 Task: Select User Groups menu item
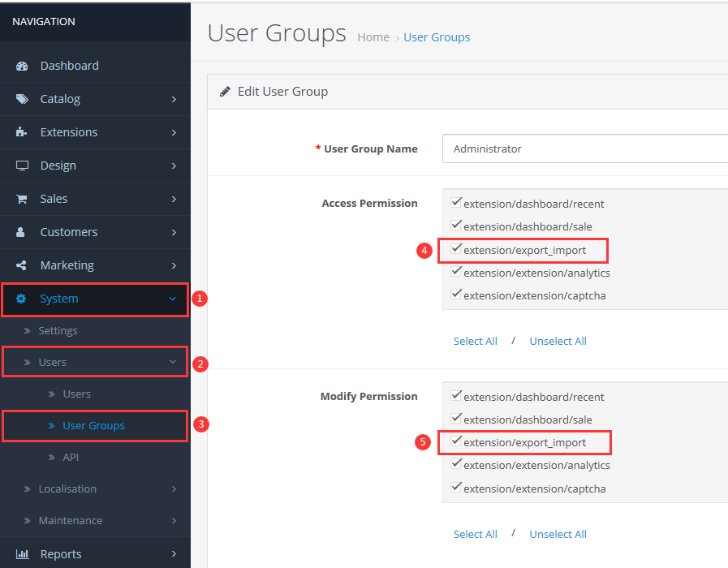point(95,425)
